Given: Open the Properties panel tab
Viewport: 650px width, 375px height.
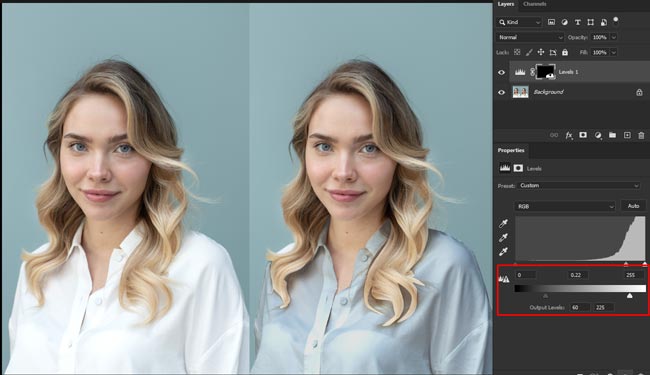Looking at the screenshot, I should (511, 150).
